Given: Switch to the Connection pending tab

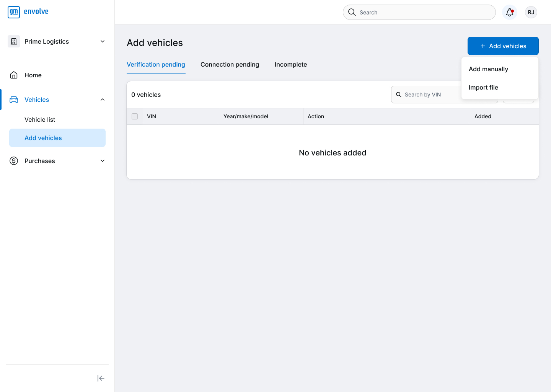Looking at the screenshot, I should [x=230, y=64].
